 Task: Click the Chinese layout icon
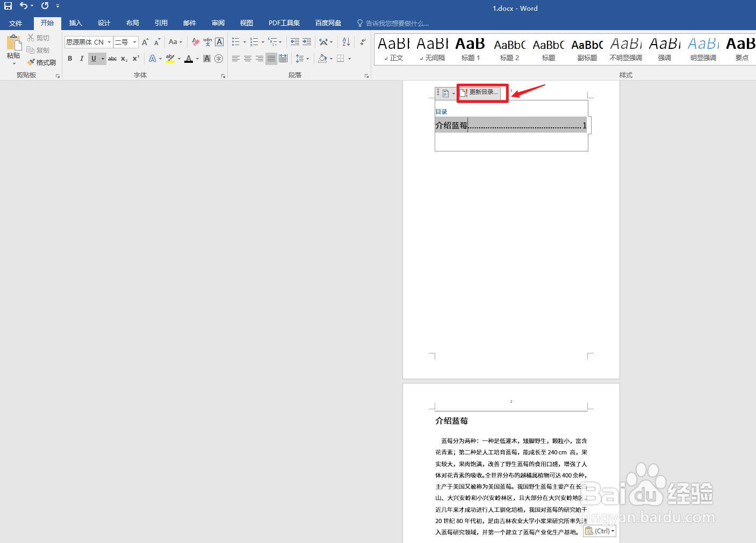tap(323, 42)
